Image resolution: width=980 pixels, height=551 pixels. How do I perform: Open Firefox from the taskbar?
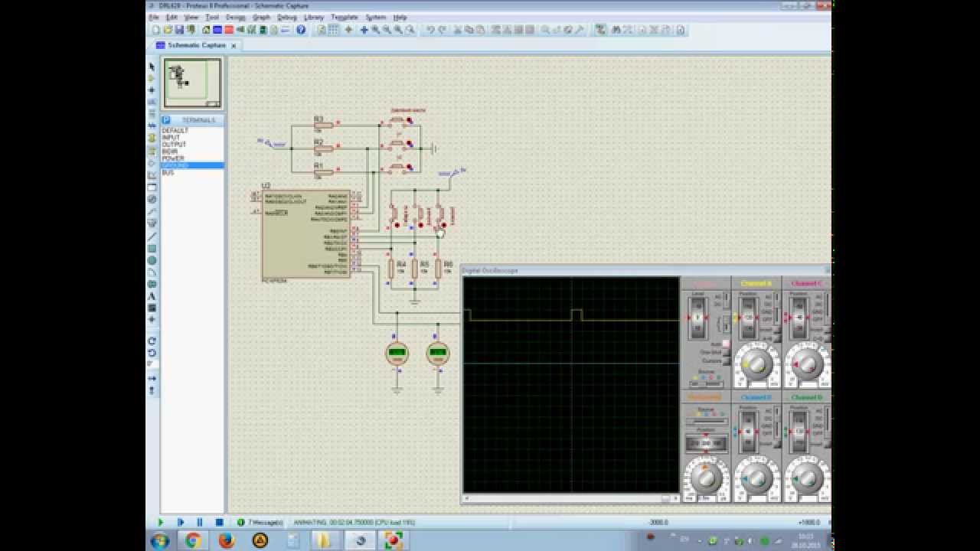227,540
